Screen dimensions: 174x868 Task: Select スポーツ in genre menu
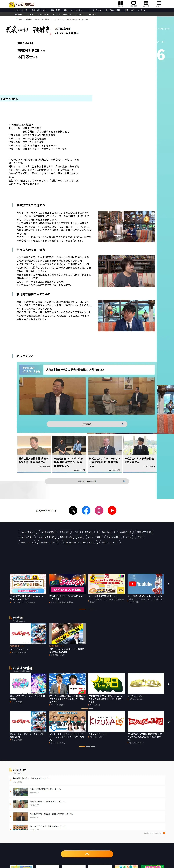142,10
